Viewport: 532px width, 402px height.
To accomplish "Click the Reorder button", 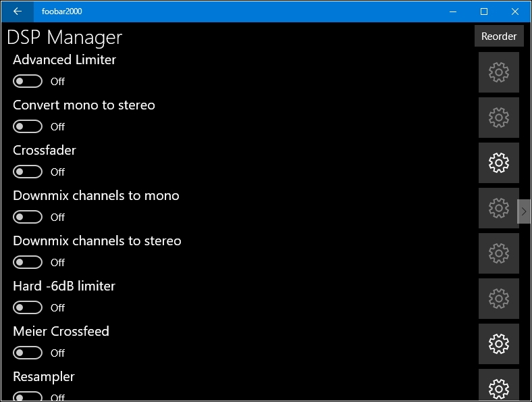I will [499, 36].
